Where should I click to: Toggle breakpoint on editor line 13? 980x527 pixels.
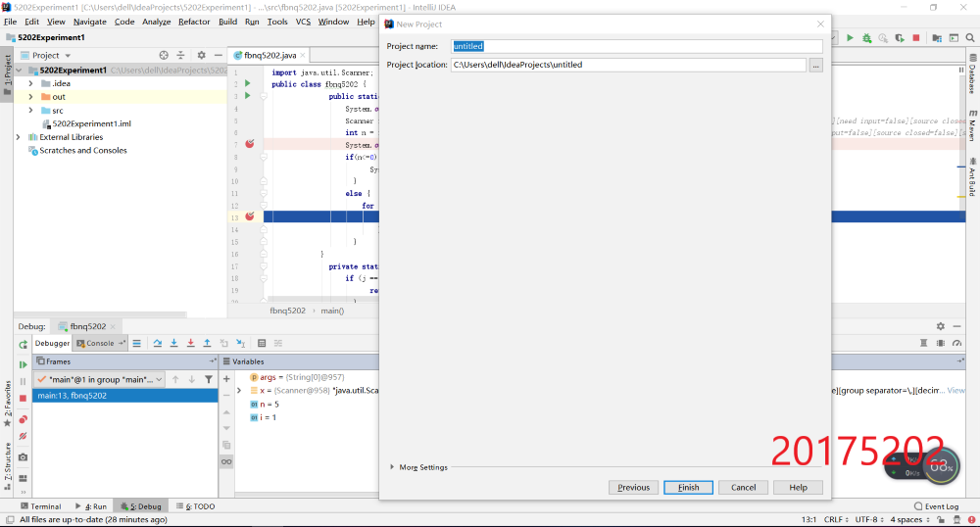point(250,216)
